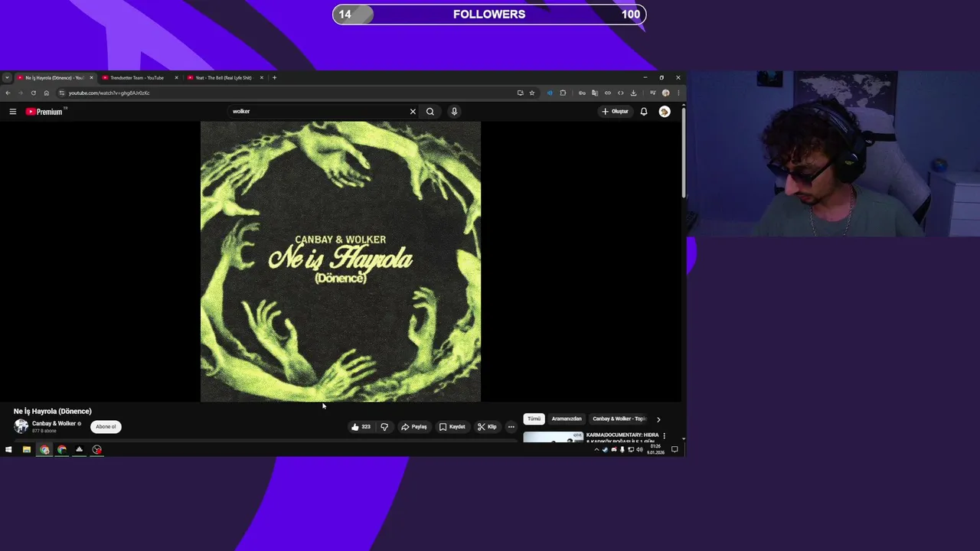Reload the page with refresh icon
This screenshot has width=980, height=551.
[33, 93]
